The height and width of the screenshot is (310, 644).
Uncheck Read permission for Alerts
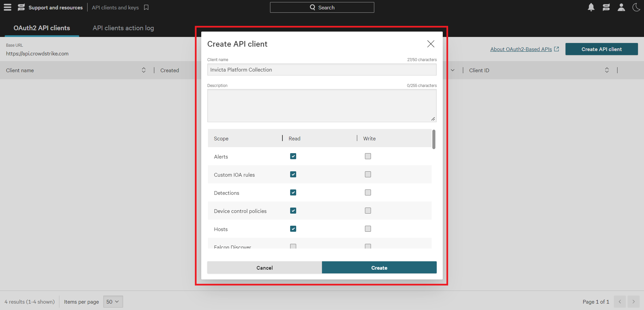(x=293, y=157)
